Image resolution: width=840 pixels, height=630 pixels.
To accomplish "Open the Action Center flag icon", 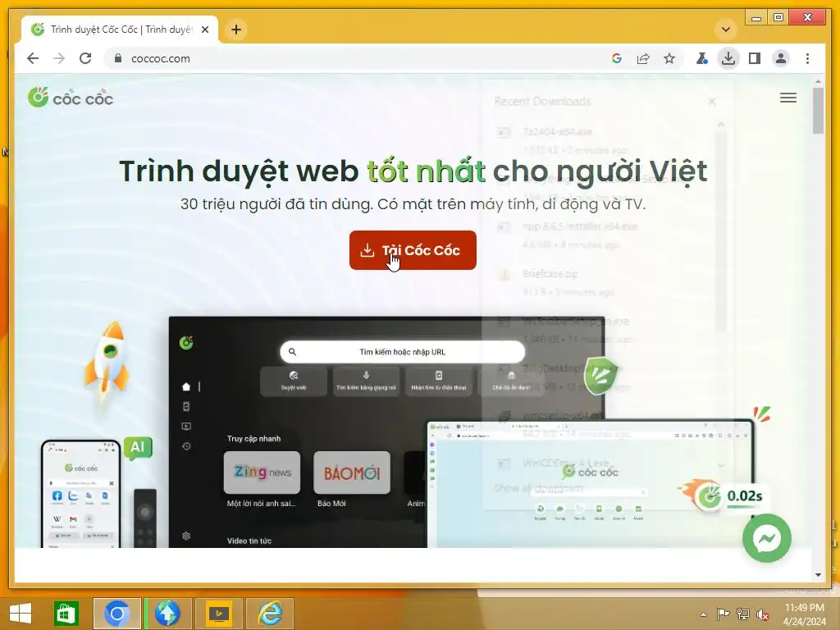I will click(x=723, y=614).
